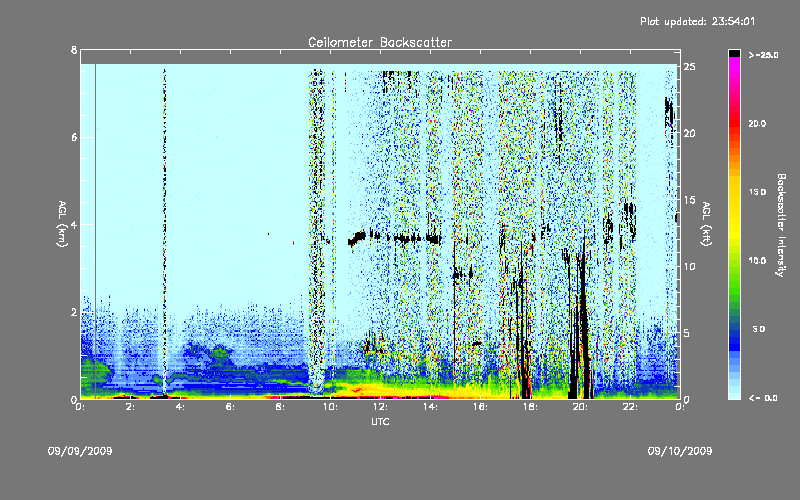Click the UTC x-axis label
This screenshot has height=500, width=800.
tap(380, 421)
